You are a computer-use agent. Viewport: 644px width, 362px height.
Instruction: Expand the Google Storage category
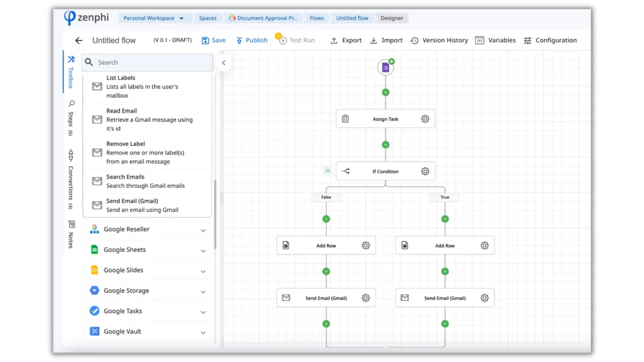[148, 290]
